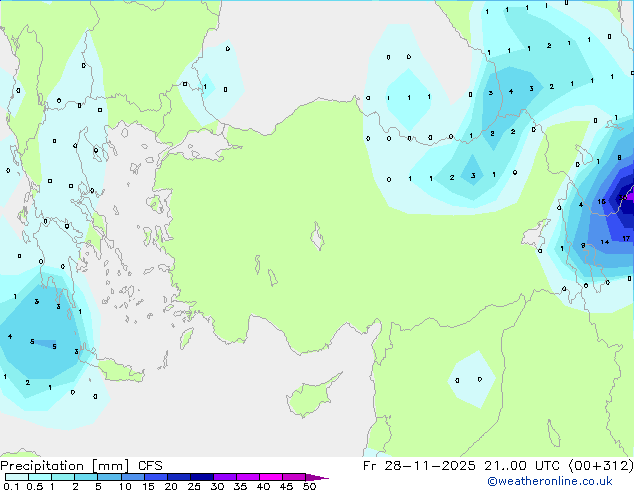This screenshot has height=490, width=634.
Task: Click the 1 mm legend color swatch
Action: [x=63, y=477]
